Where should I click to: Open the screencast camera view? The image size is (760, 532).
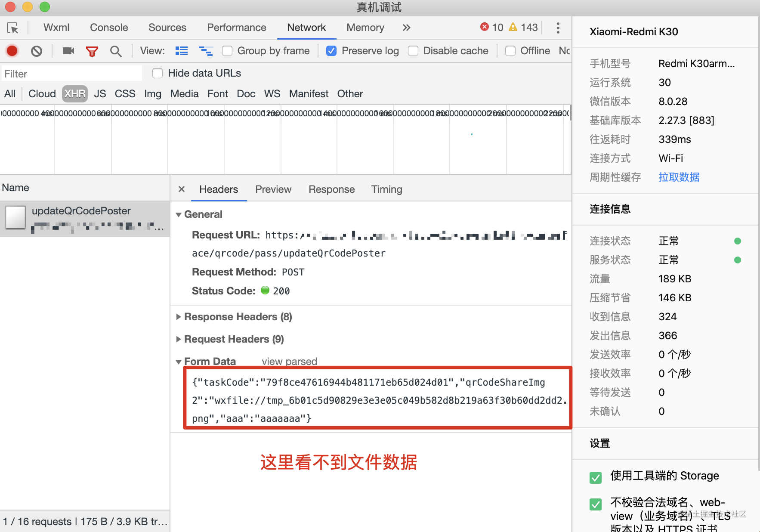point(68,50)
